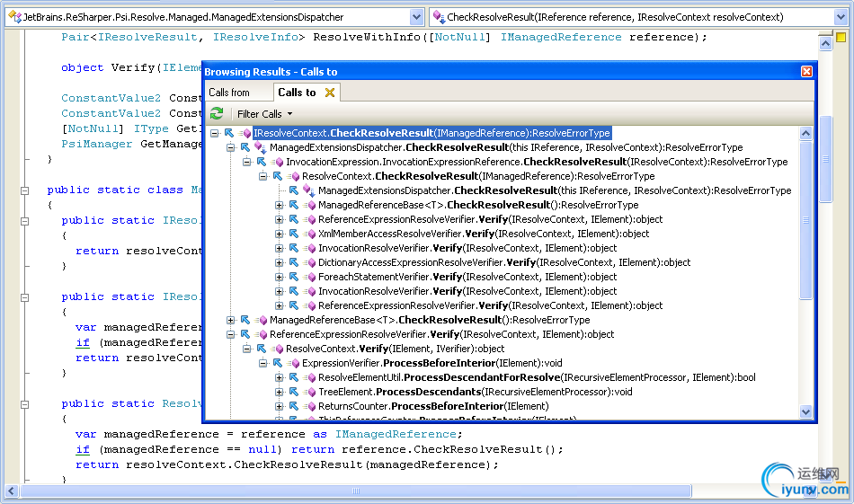Expand ManagedReferenceBase<T>.CheckResolveResult under ResolveContext

(280, 205)
